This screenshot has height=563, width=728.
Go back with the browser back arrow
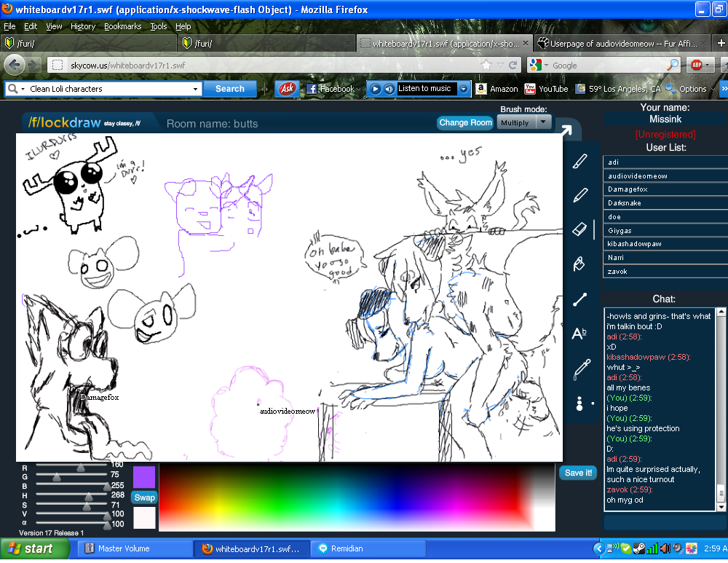[15, 65]
